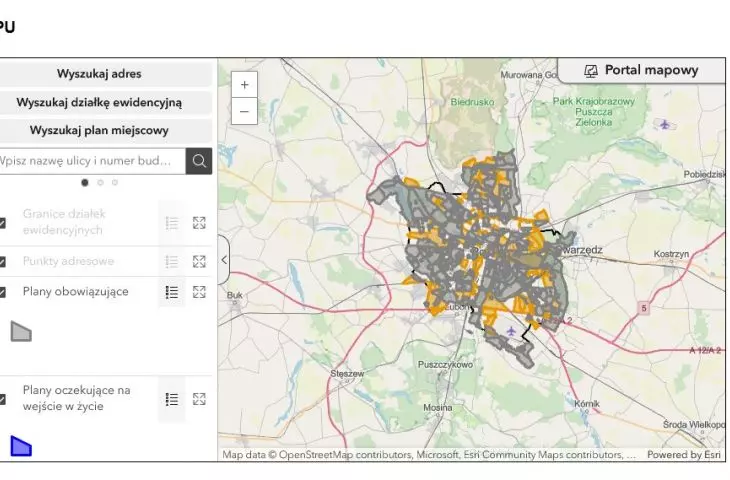The width and height of the screenshot is (730, 480).
Task: Zoom in the map with plus button
Action: pyautogui.click(x=244, y=85)
